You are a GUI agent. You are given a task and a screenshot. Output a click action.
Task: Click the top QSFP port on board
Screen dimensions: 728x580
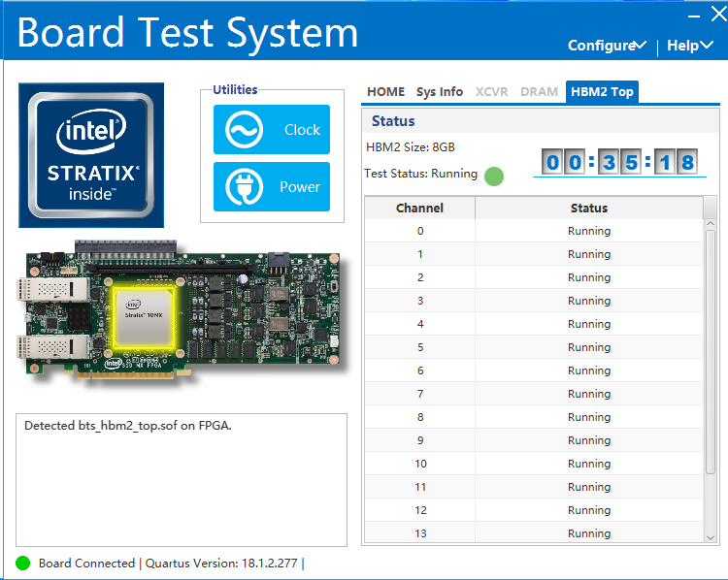[53, 290]
